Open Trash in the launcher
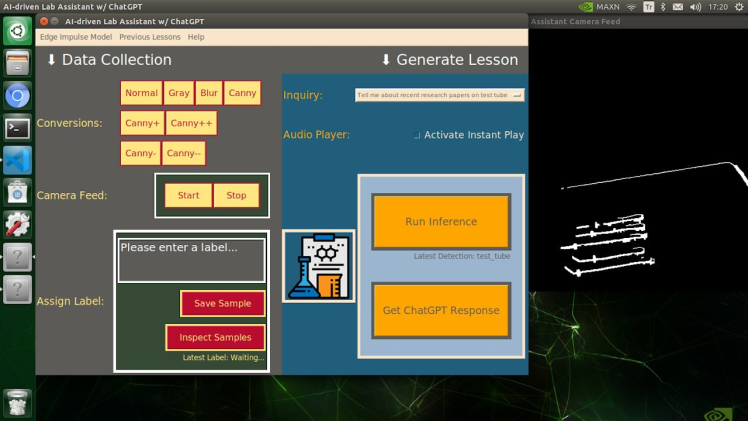748x421 pixels. click(x=17, y=402)
